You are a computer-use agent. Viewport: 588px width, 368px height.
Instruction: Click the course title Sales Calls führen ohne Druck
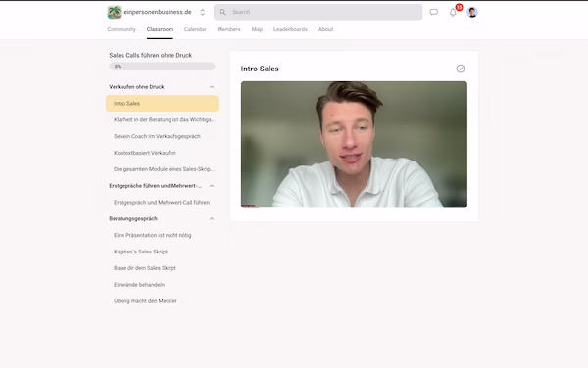[x=150, y=55]
